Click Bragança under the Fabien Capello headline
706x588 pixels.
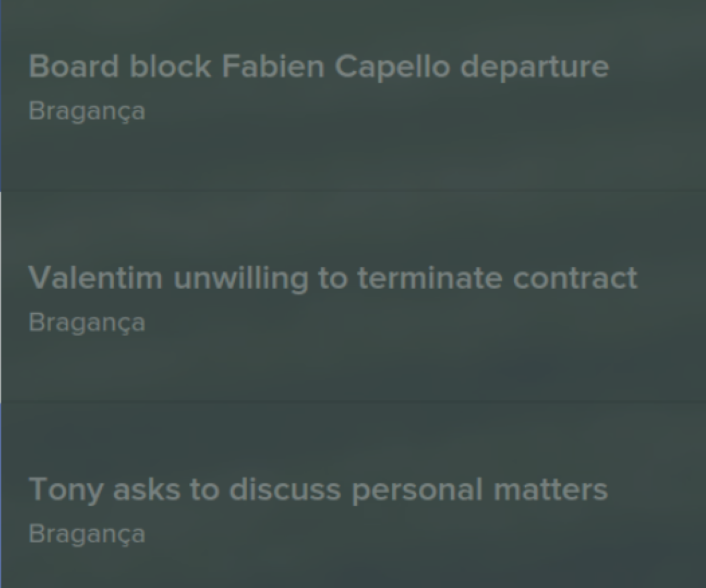tap(86, 111)
